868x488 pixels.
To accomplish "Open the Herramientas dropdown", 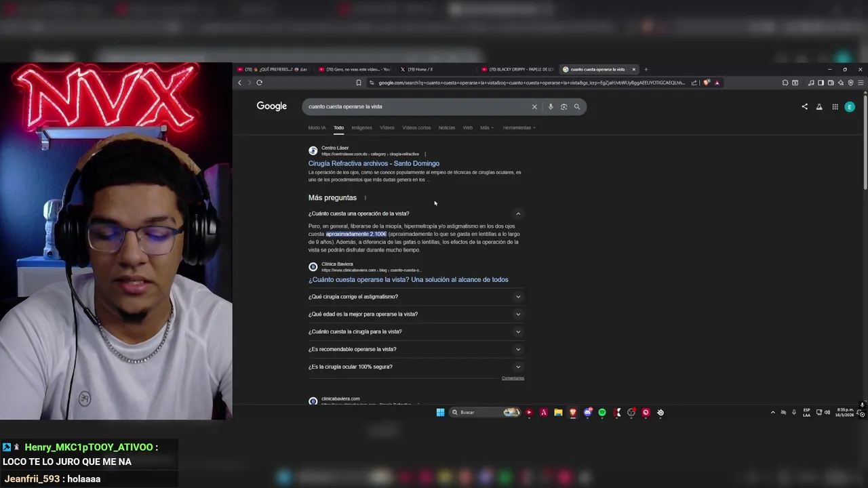I will pos(519,127).
